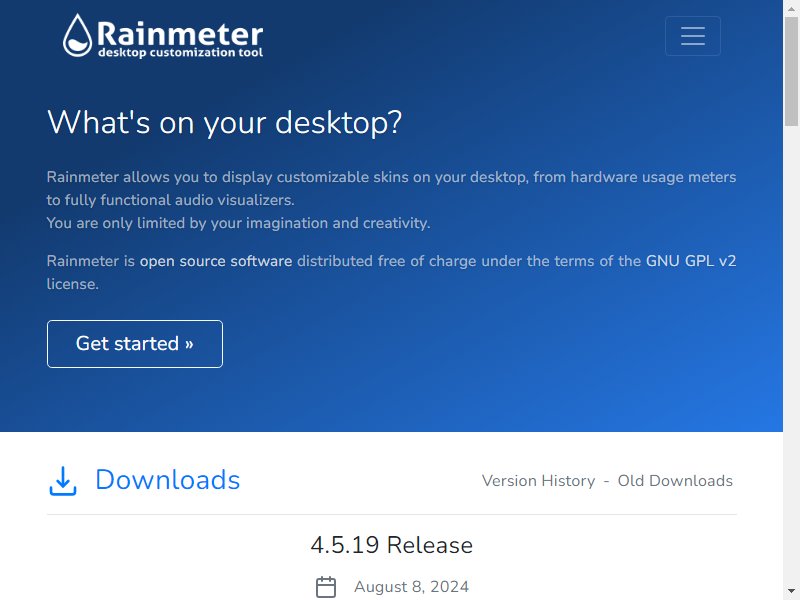Click the 4.5.19 Release heading

(392, 545)
